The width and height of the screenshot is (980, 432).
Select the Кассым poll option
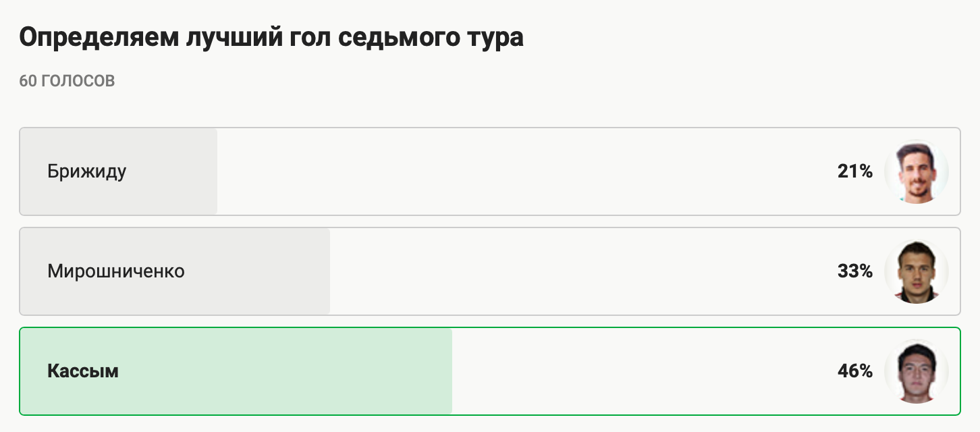tap(489, 371)
